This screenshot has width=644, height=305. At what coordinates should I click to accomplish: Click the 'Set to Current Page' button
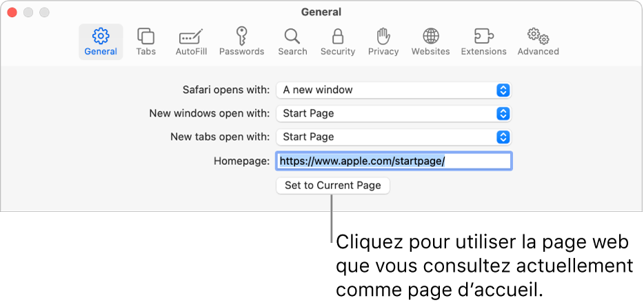(332, 186)
